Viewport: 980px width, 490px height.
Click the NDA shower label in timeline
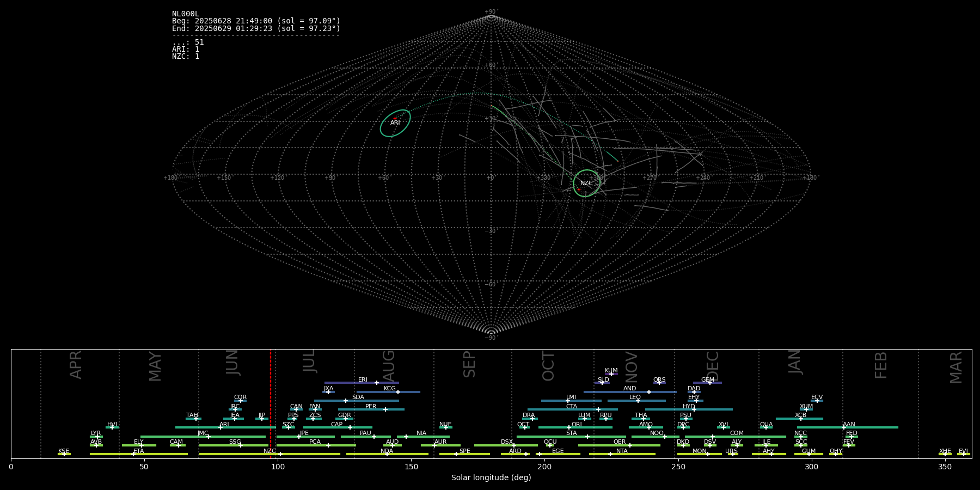[387, 451]
